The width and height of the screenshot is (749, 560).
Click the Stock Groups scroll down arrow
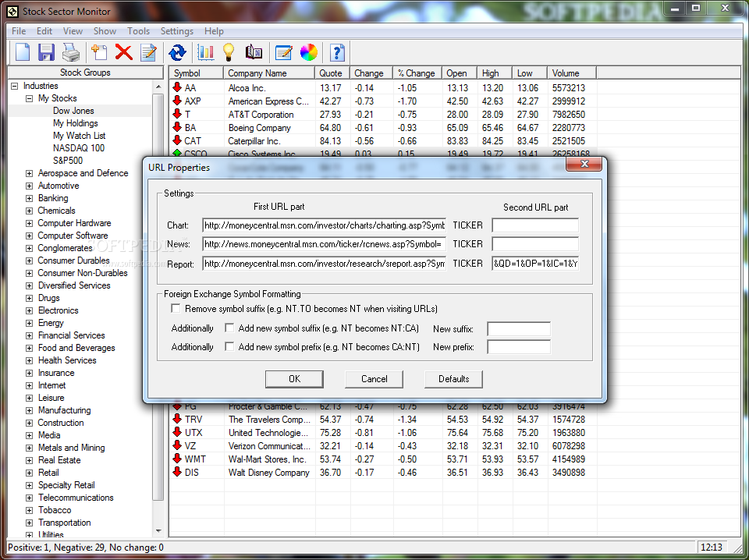pos(158,531)
